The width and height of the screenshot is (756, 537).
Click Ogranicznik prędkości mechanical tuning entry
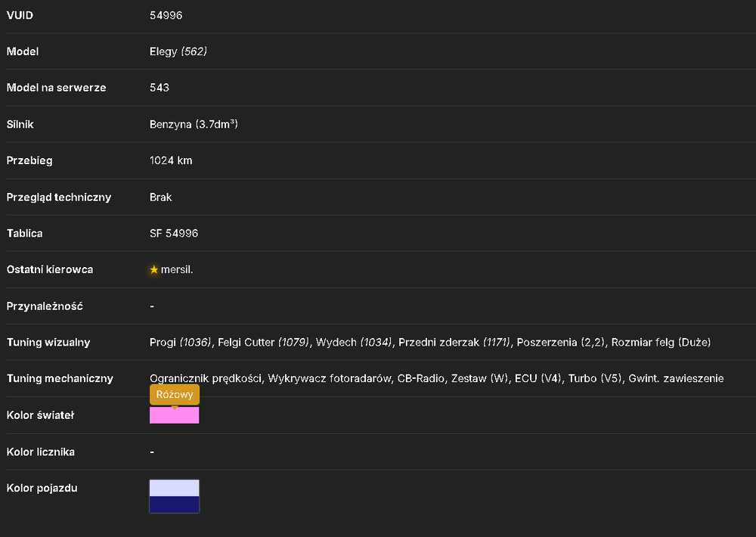click(x=206, y=379)
